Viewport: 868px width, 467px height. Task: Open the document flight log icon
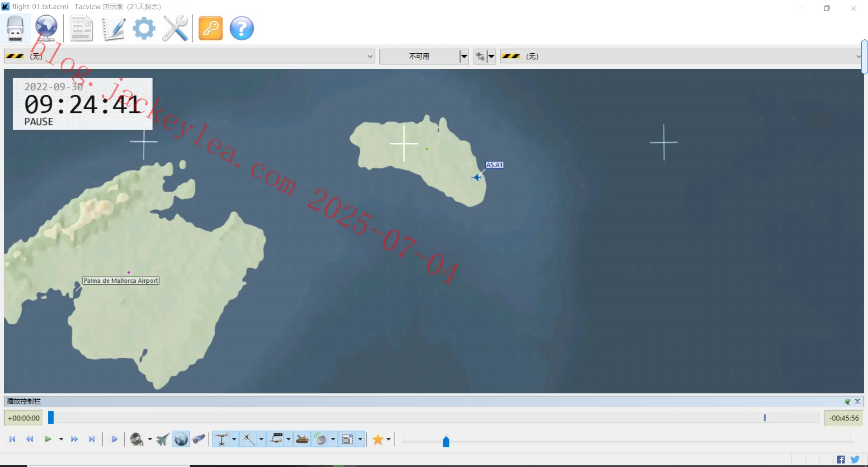point(82,28)
